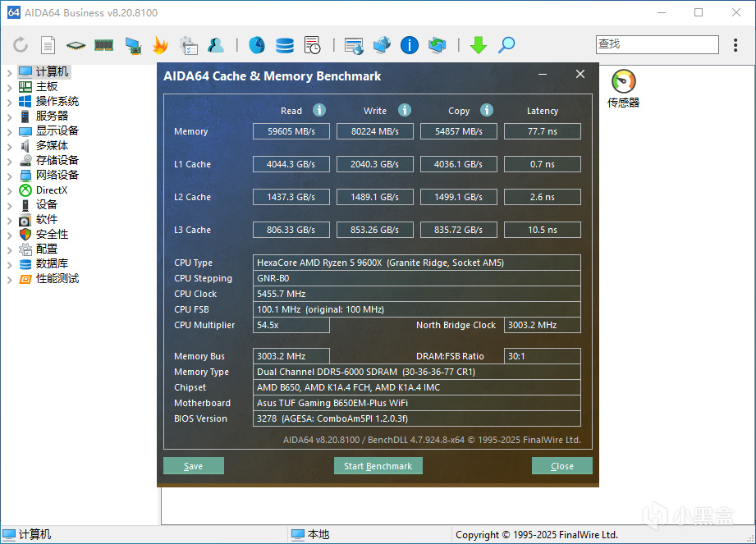Expand the 显示设备 tree node

(9, 131)
